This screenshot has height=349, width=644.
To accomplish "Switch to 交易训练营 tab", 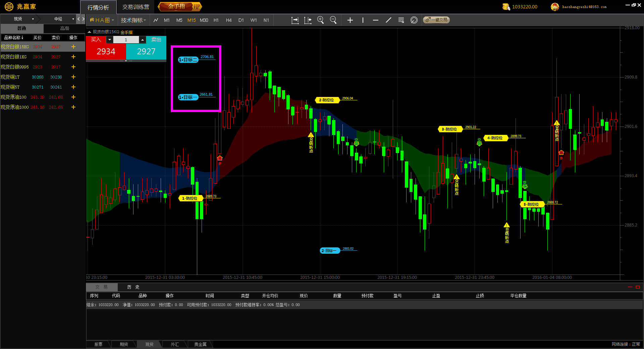I will (x=136, y=7).
